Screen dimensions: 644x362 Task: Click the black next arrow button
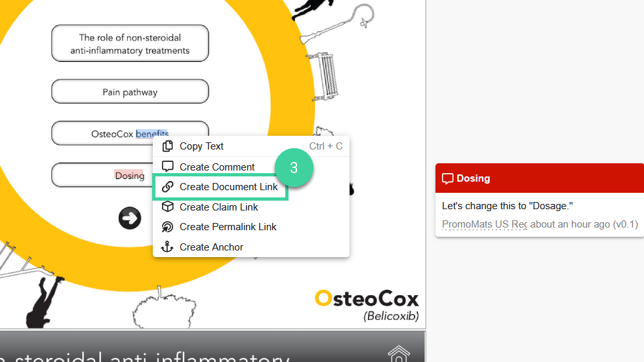click(x=130, y=218)
